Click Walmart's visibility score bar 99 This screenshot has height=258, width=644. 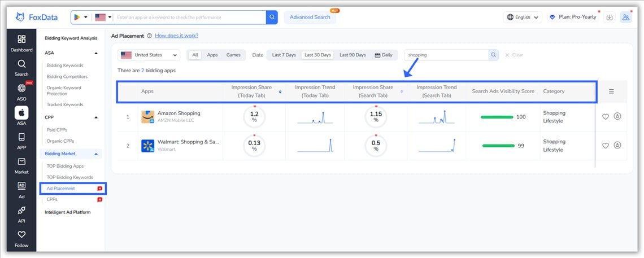tap(498, 146)
